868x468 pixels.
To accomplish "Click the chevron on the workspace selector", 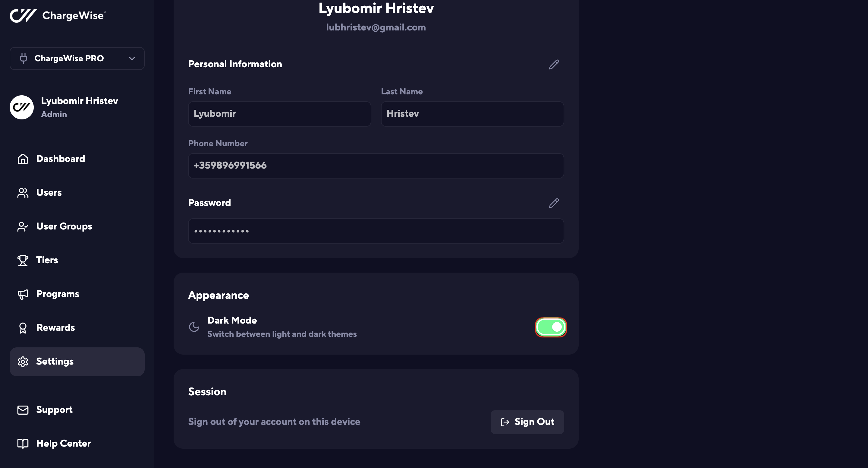I will pos(132,59).
